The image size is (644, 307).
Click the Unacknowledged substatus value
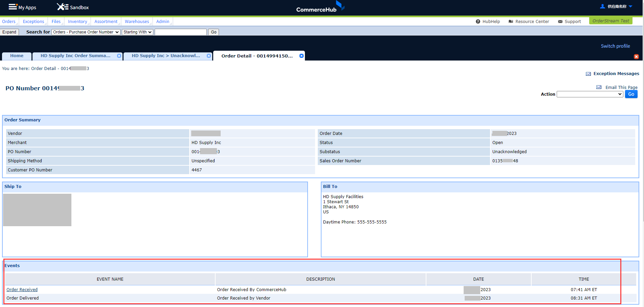point(509,152)
